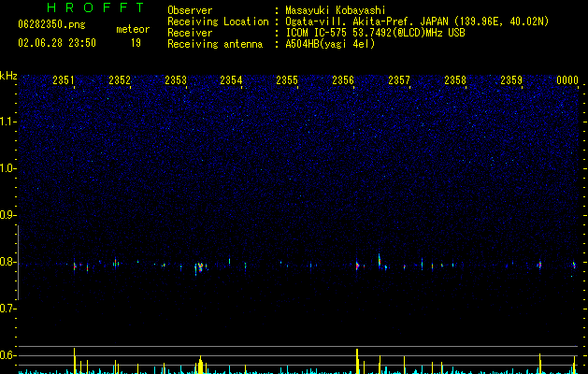This screenshot has width=588, height=374.
Task: Click the gray vertical range bar near 0.8 kHz
Action: click(x=18, y=263)
